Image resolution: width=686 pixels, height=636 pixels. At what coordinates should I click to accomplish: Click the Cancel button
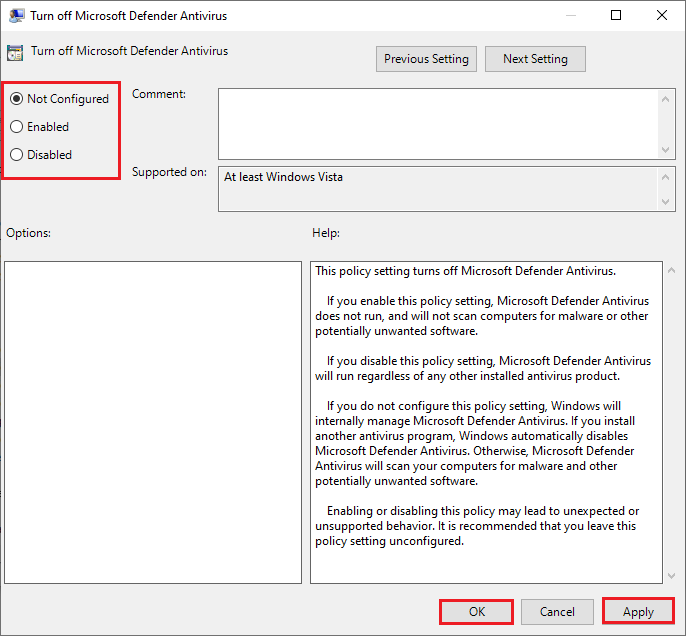557,611
